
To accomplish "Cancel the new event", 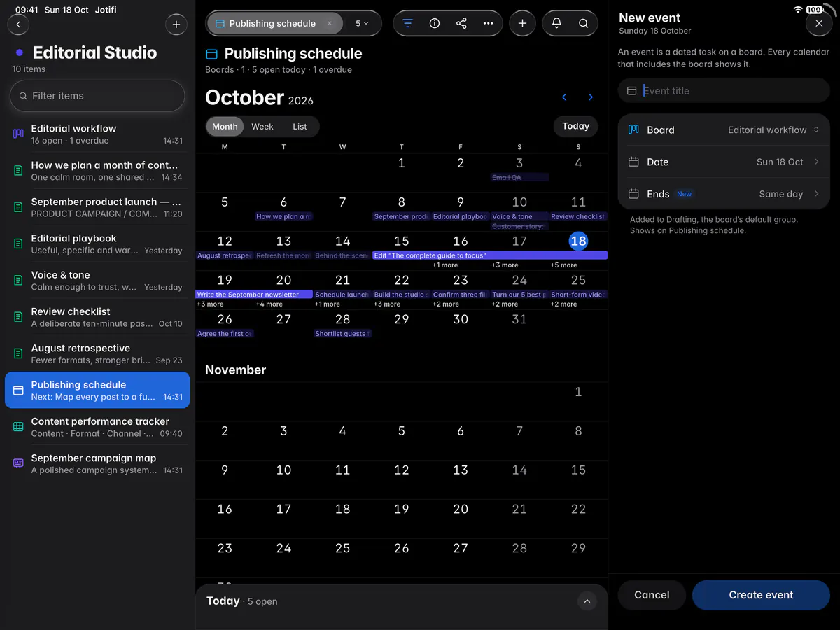I will pyautogui.click(x=652, y=595).
